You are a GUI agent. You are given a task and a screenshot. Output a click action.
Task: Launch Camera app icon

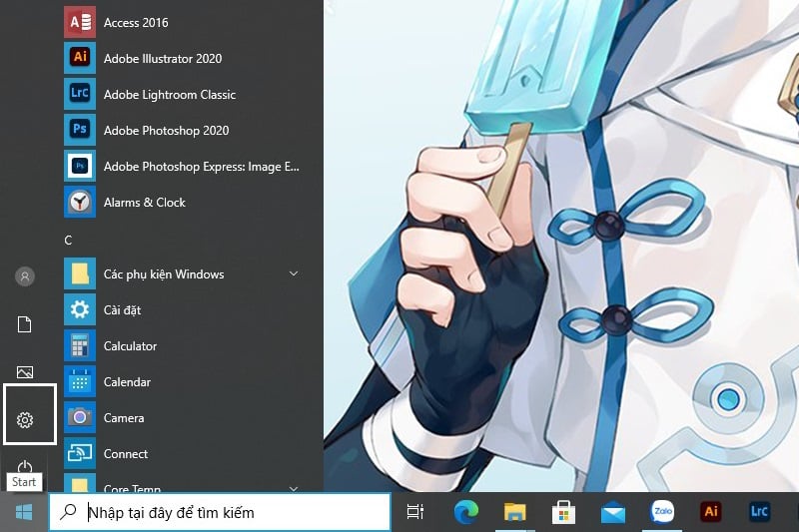pyautogui.click(x=80, y=417)
